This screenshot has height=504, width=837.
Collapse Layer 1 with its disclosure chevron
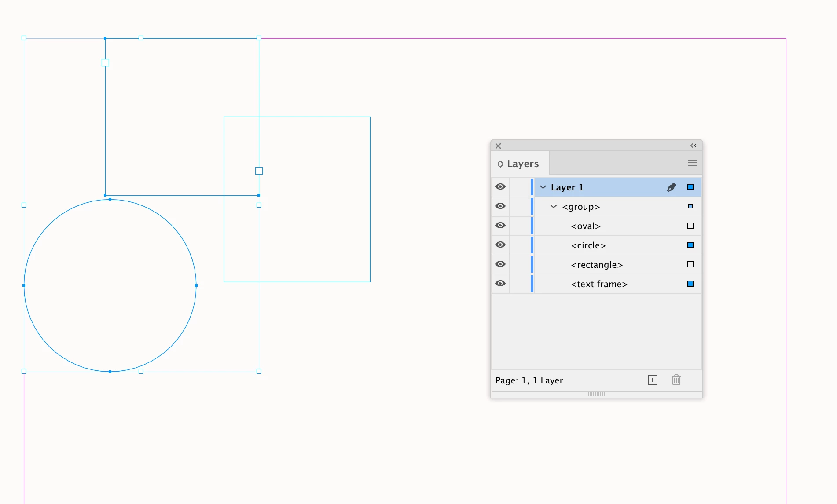pyautogui.click(x=543, y=187)
